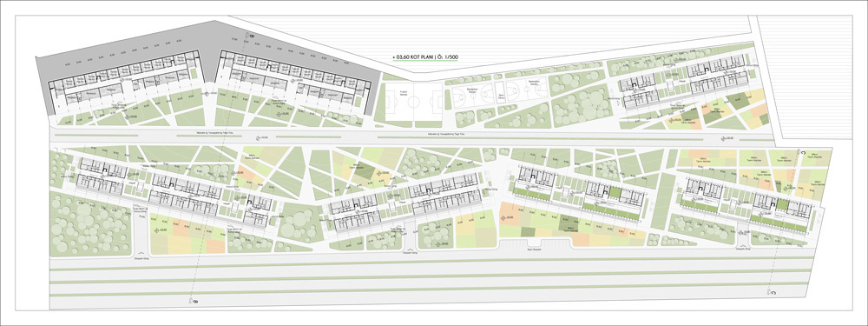
Task: Click the level marker symbol on the central street
Action: [x=258, y=137]
